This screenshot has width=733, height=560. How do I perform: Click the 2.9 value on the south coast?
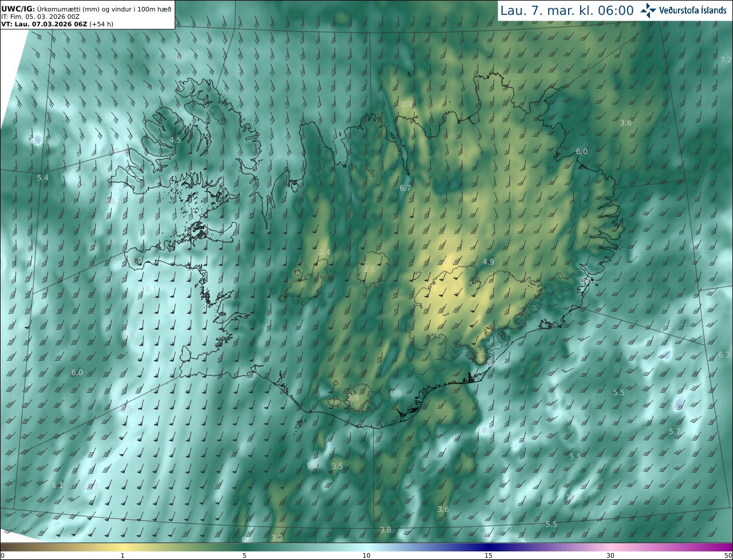point(353,398)
